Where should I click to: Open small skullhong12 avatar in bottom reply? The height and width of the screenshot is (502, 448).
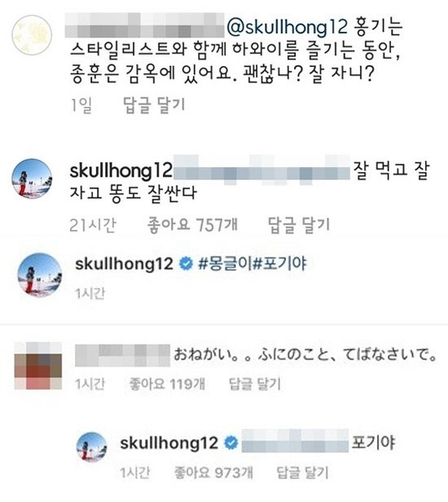(91, 447)
